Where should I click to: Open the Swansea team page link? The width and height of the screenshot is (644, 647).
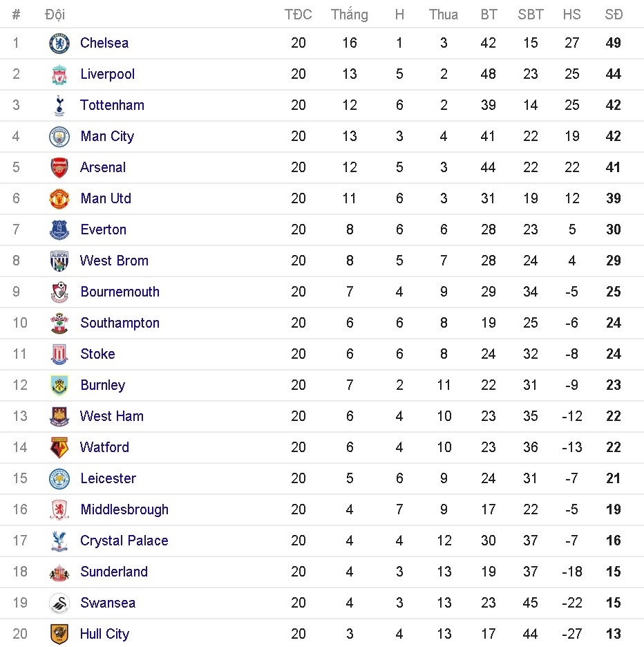pyautogui.click(x=108, y=603)
